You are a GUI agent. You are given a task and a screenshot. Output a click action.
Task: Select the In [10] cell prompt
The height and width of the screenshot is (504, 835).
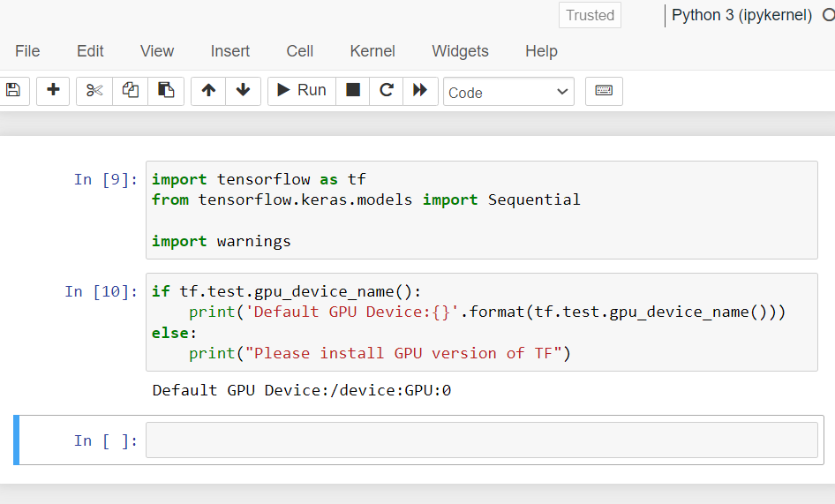coord(102,291)
